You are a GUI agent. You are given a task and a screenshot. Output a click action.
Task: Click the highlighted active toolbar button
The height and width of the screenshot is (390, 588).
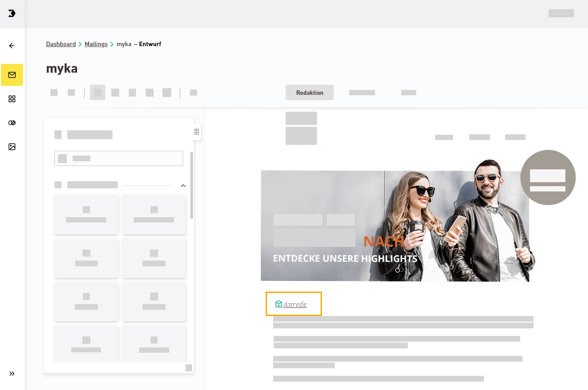(97, 93)
